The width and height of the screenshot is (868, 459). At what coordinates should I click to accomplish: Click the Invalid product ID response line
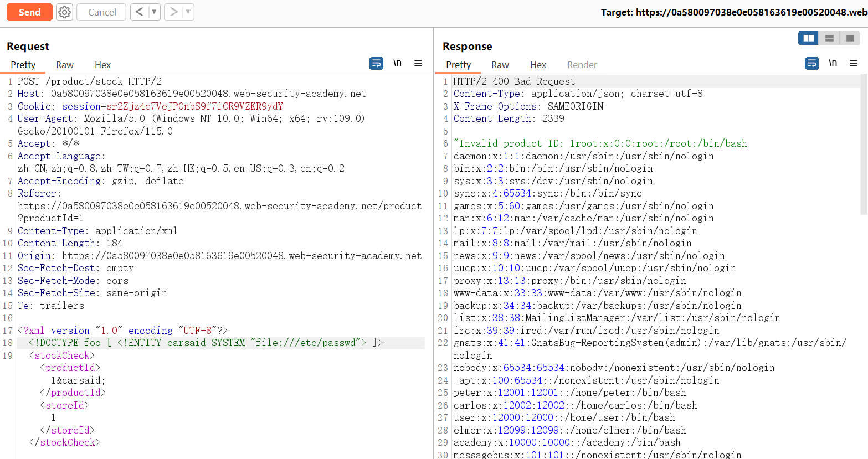click(x=600, y=143)
